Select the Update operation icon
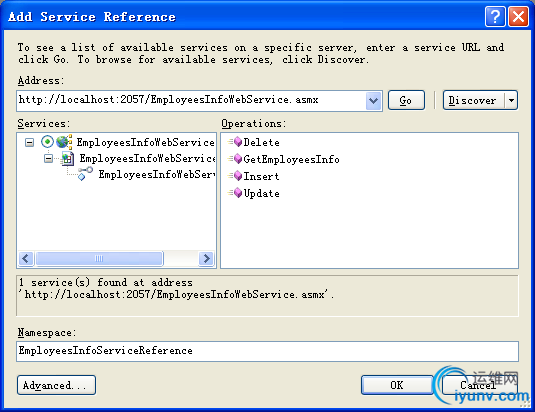Image resolution: width=535 pixels, height=412 pixels. pyautogui.click(x=236, y=193)
